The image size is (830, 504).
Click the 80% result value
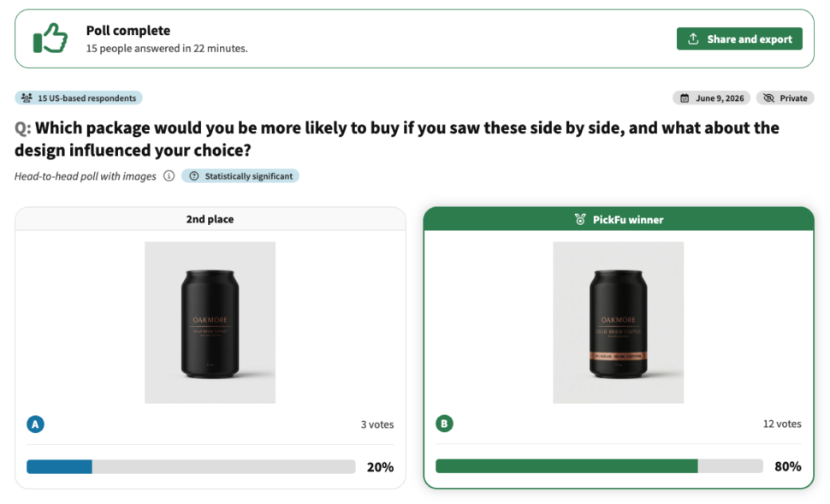(788, 466)
